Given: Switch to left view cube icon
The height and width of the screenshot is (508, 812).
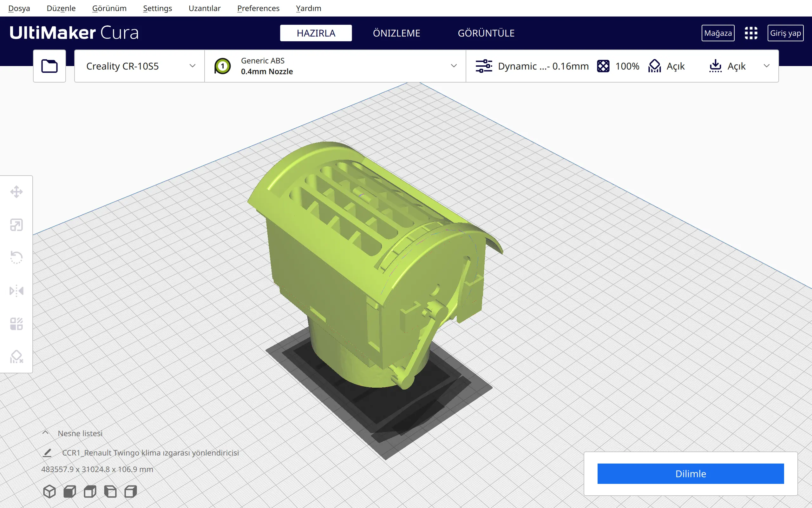Looking at the screenshot, I should pos(110,491).
